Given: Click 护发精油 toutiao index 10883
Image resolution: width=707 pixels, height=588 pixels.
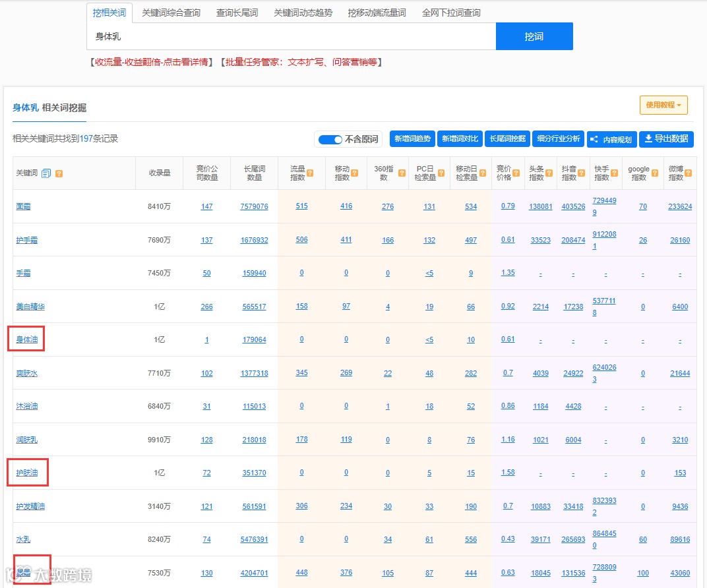Looking at the screenshot, I should [x=541, y=506].
